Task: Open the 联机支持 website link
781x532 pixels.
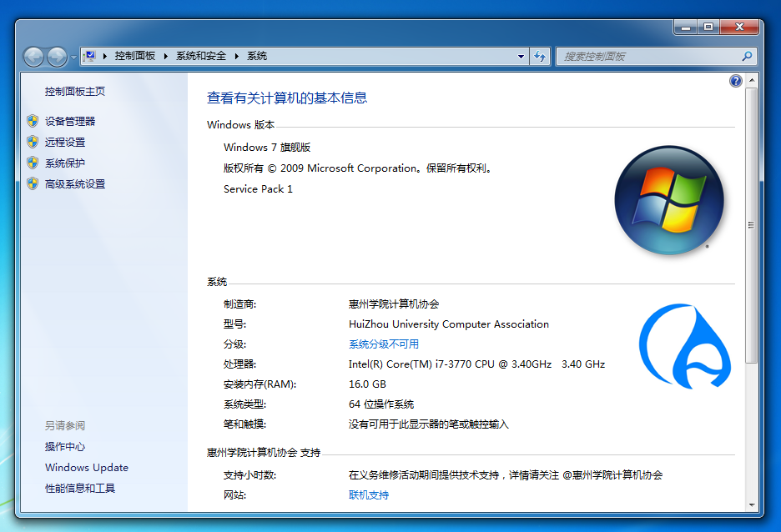Action: coord(369,495)
